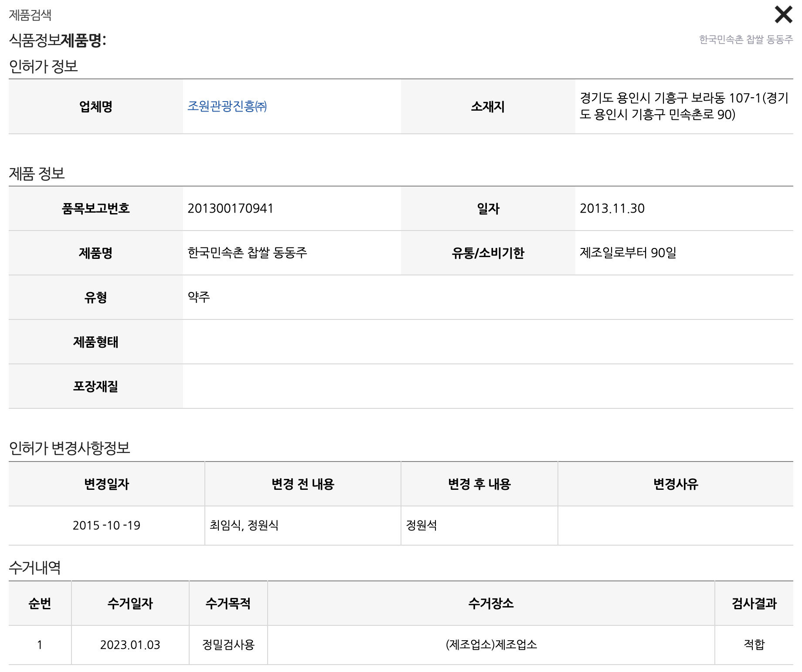
Task: Click the 변경 전 내용 column header
Action: tap(303, 484)
